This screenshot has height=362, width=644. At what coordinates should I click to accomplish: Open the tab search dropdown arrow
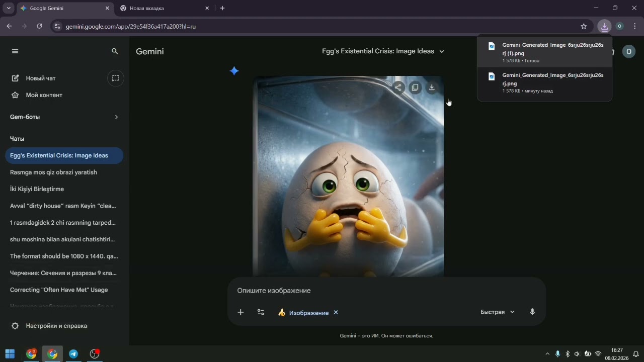tap(9, 8)
